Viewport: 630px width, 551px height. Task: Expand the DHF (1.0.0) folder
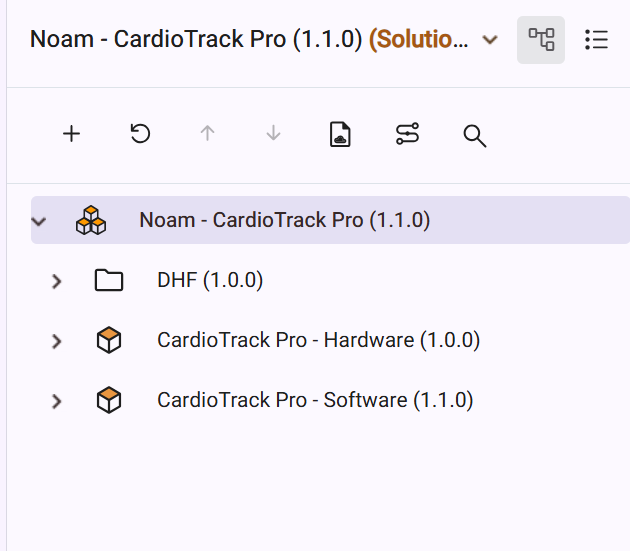(57, 281)
